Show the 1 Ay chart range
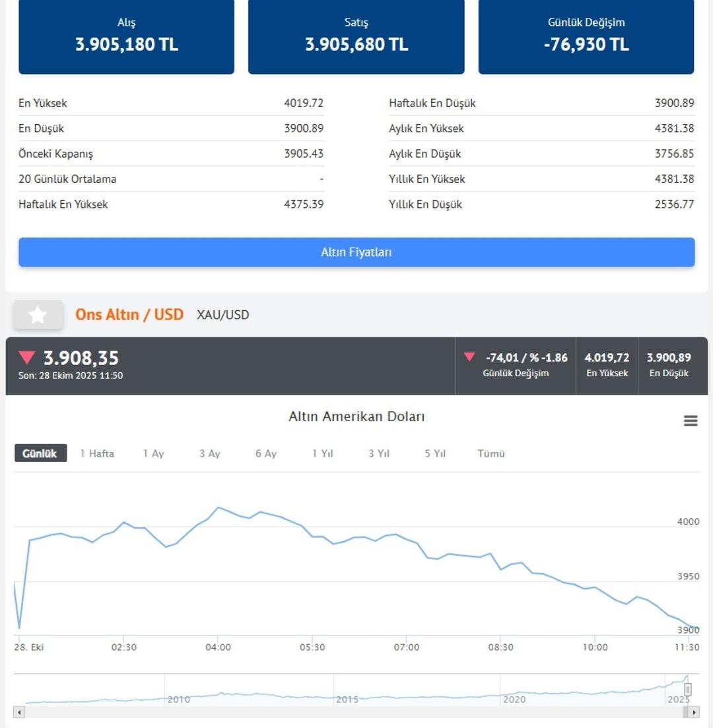713x728 pixels. pos(153,453)
